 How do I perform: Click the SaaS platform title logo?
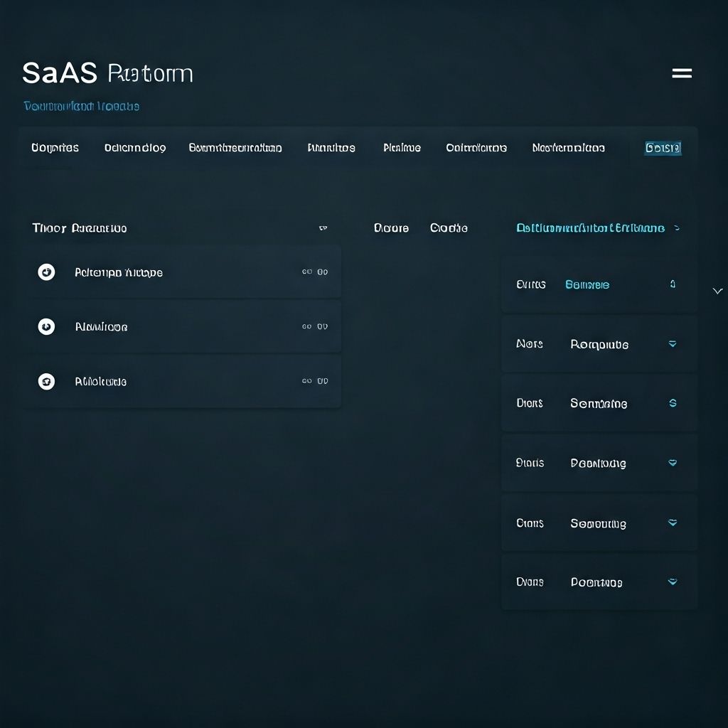[x=107, y=73]
